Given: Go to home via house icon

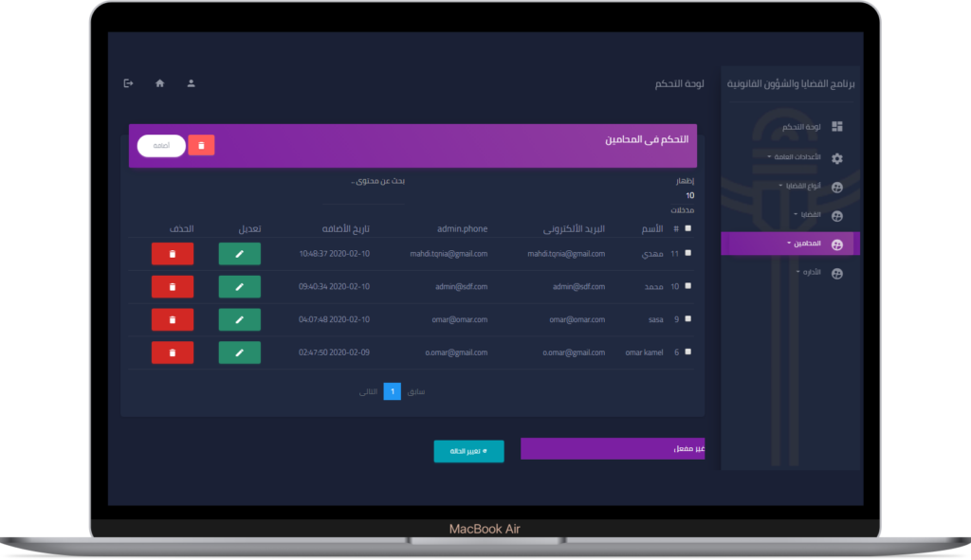Looking at the screenshot, I should pyautogui.click(x=159, y=83).
